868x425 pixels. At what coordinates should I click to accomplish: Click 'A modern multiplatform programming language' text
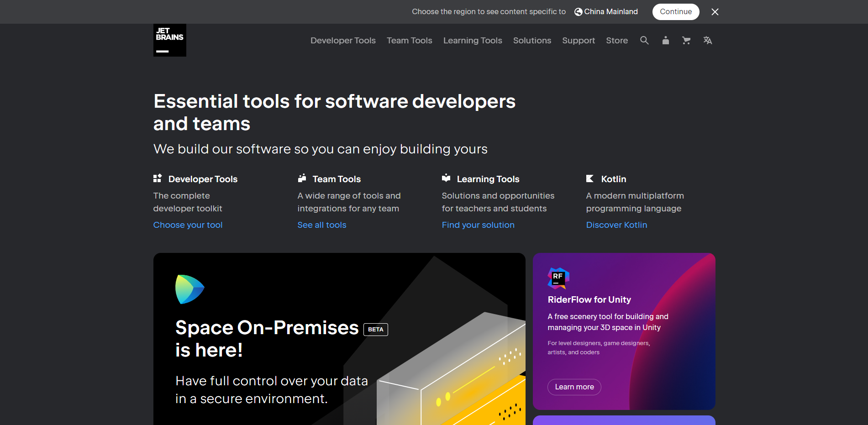635,202
